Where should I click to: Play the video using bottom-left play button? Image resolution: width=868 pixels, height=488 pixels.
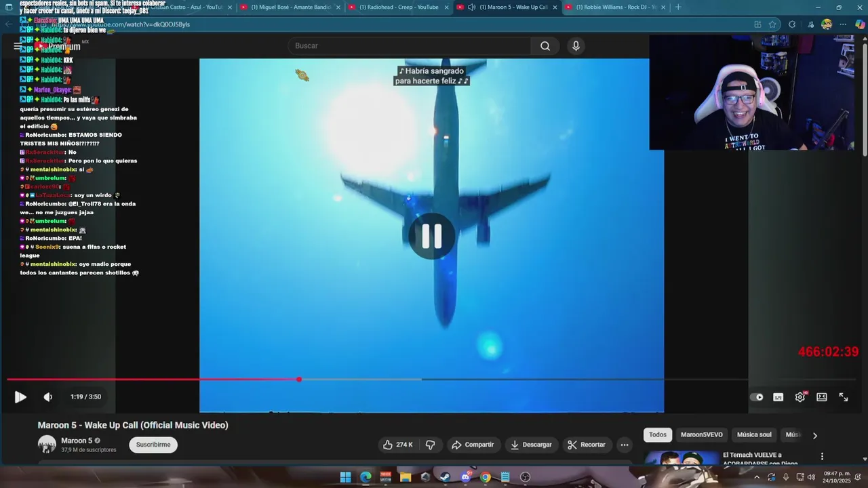[x=20, y=397]
